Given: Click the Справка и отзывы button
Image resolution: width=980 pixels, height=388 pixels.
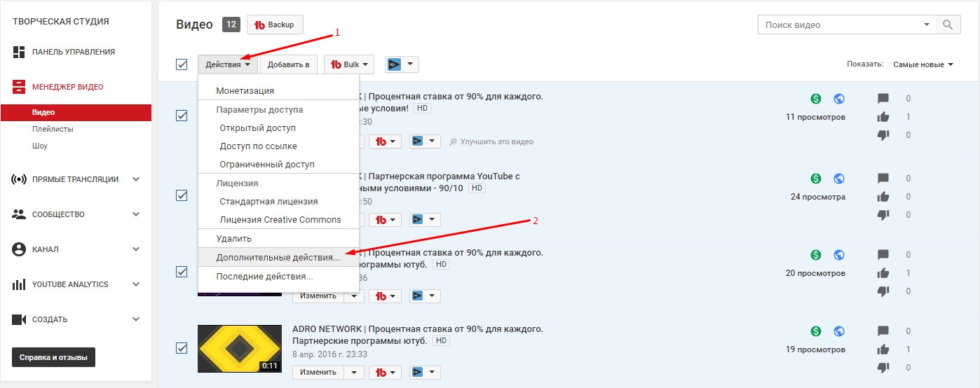Looking at the screenshot, I should click(53, 357).
